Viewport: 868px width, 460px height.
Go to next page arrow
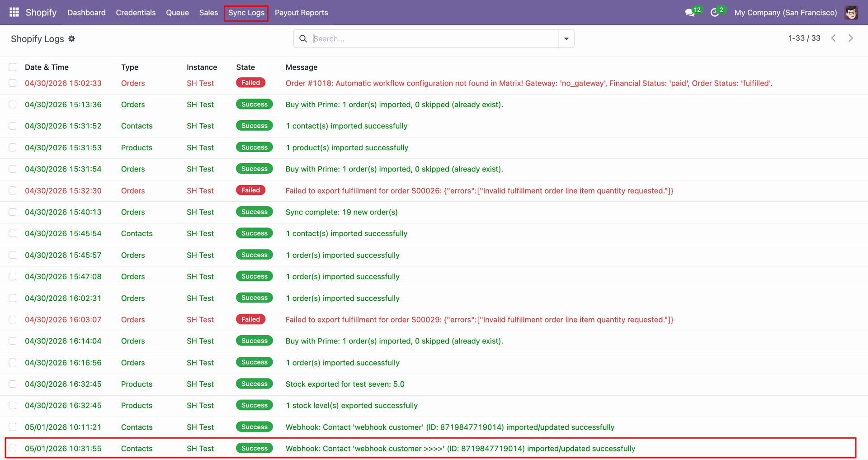click(850, 38)
